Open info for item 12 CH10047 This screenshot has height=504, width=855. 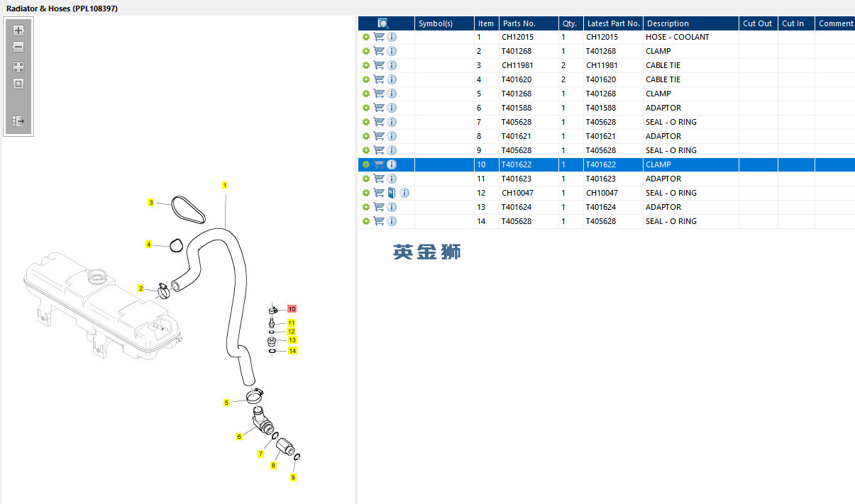click(404, 193)
